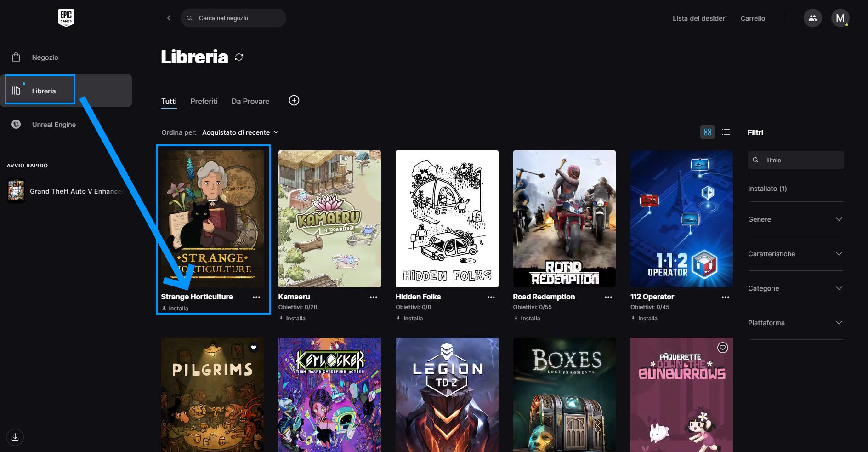Open 112 Operator three-dot menu
The image size is (868, 452).
pos(726,297)
